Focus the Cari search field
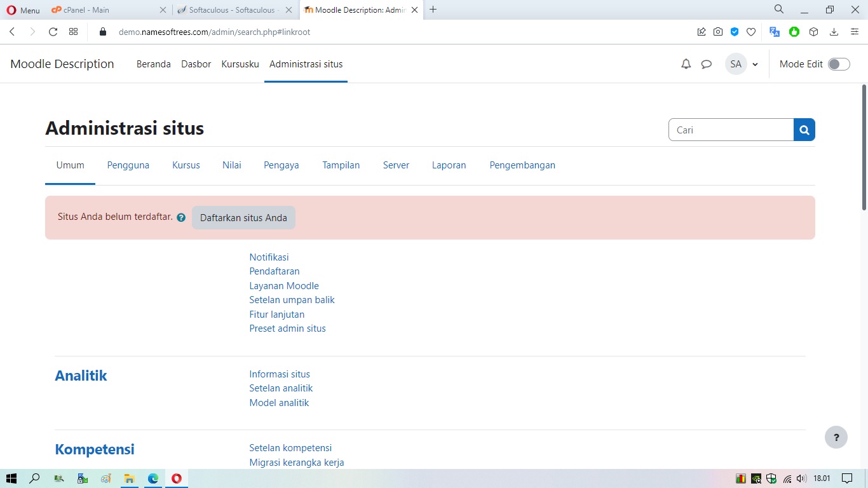 [731, 130]
